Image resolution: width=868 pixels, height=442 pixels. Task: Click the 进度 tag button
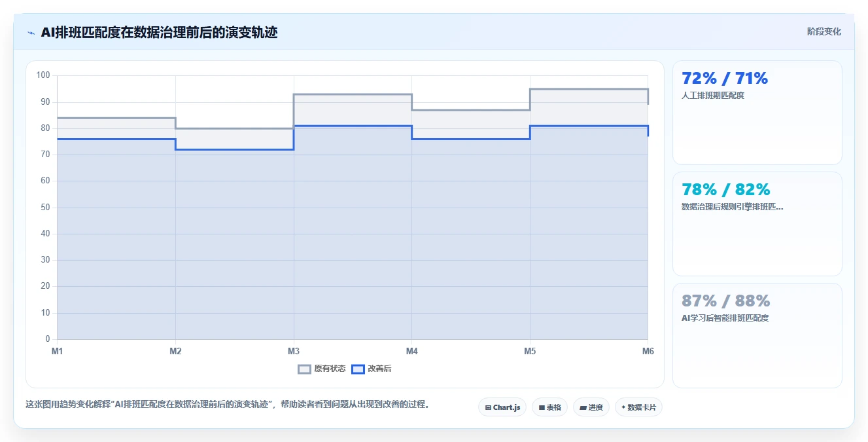pyautogui.click(x=591, y=407)
